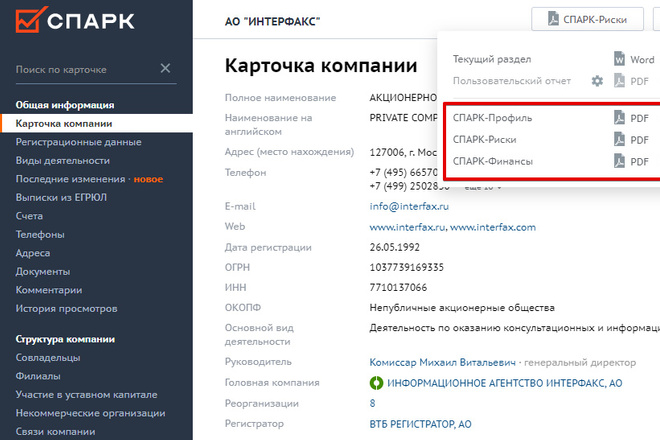The image size is (660, 440).
Task: Click the АО "ИНТЕРФАКС" company title
Action: click(272, 21)
